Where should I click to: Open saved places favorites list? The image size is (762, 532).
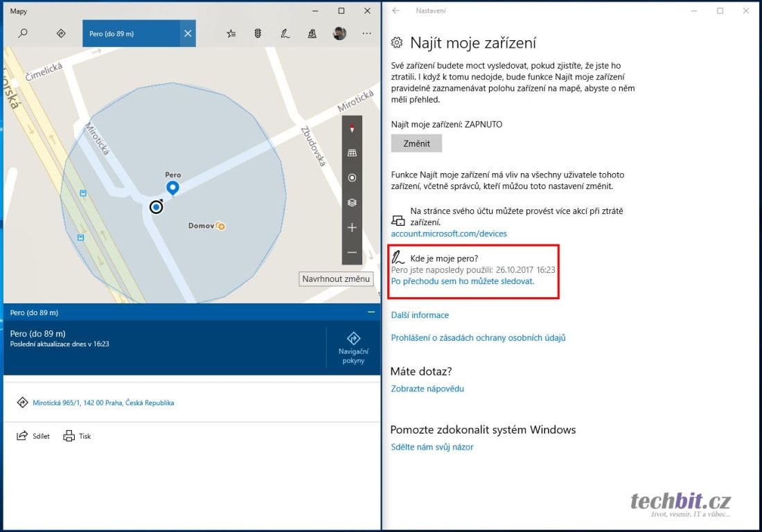231,33
